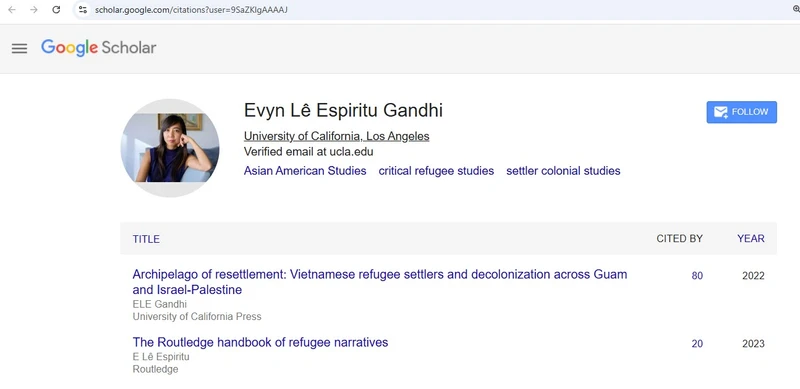
Task: Go back with the browser back arrow
Action: (11, 10)
